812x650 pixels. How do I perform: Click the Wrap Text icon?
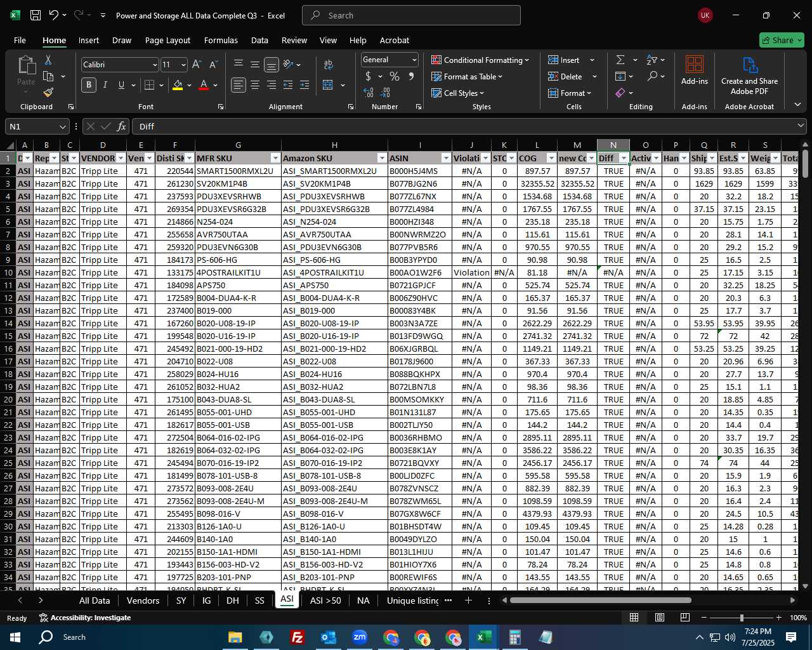pos(328,65)
